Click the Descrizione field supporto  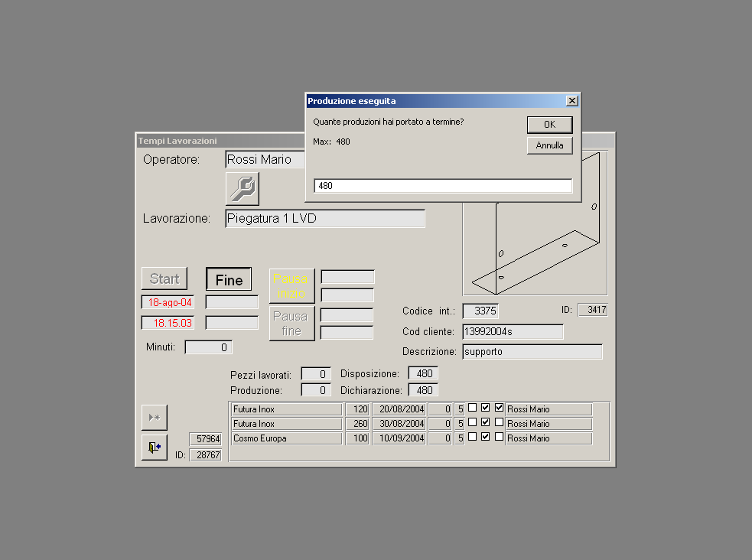pos(532,351)
